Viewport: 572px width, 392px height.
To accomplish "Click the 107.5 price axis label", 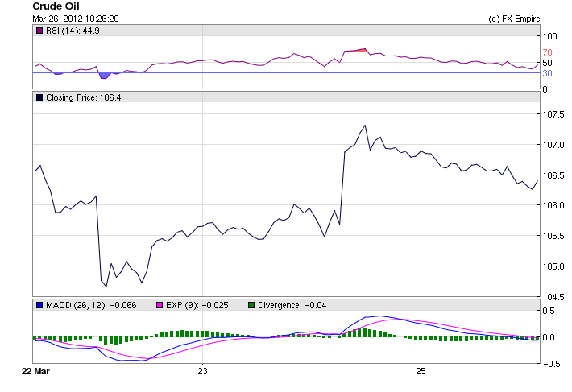I will pyautogui.click(x=553, y=114).
